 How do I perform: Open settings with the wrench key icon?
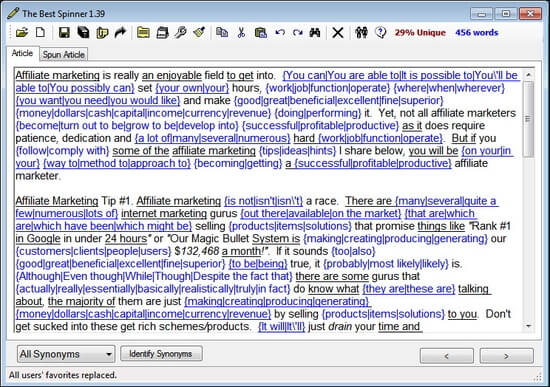[x=181, y=33]
